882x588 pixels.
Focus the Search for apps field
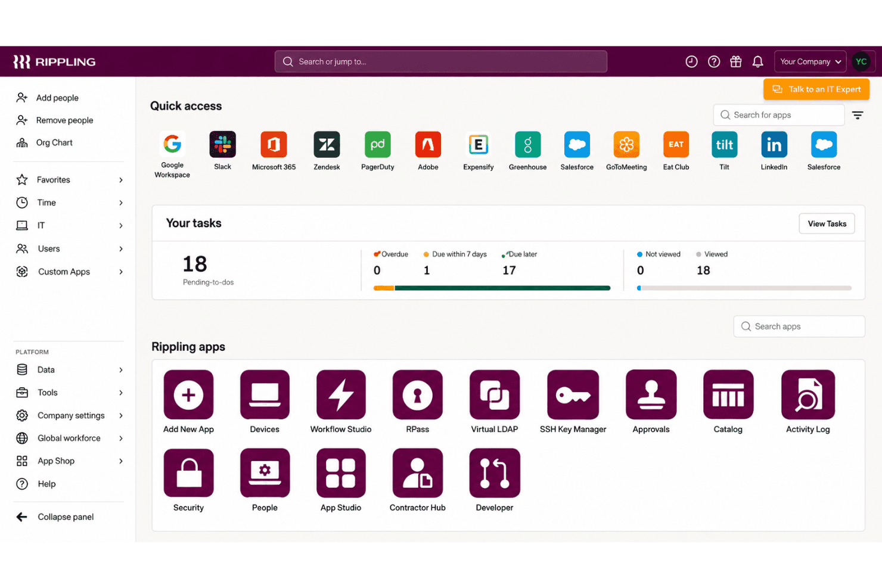pyautogui.click(x=778, y=115)
